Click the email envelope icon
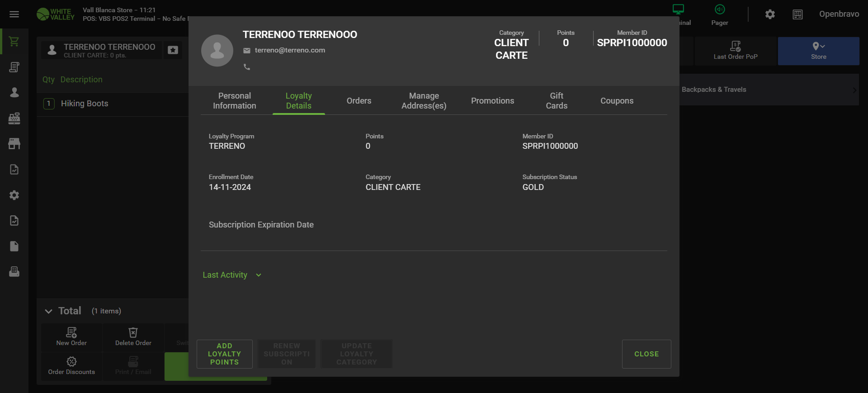This screenshot has height=393, width=868. [x=247, y=51]
